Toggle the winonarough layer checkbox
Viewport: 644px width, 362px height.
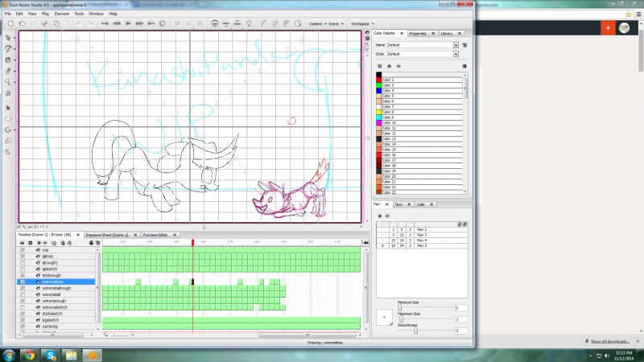click(23, 301)
